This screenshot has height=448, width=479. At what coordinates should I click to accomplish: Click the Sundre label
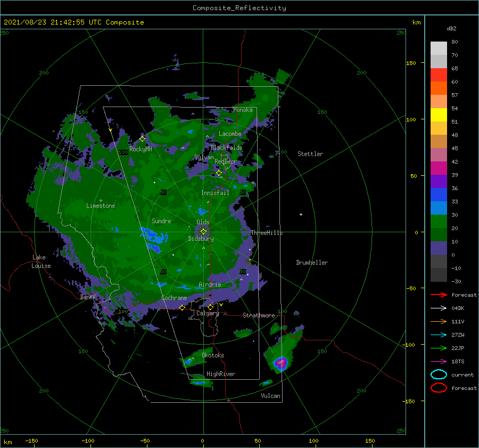click(161, 221)
